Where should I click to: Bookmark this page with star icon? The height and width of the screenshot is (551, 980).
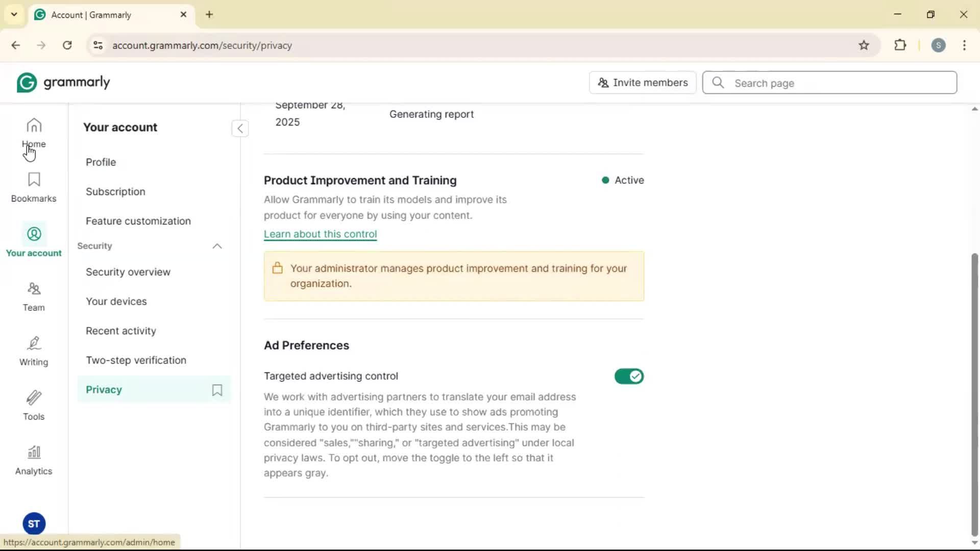(x=864, y=45)
